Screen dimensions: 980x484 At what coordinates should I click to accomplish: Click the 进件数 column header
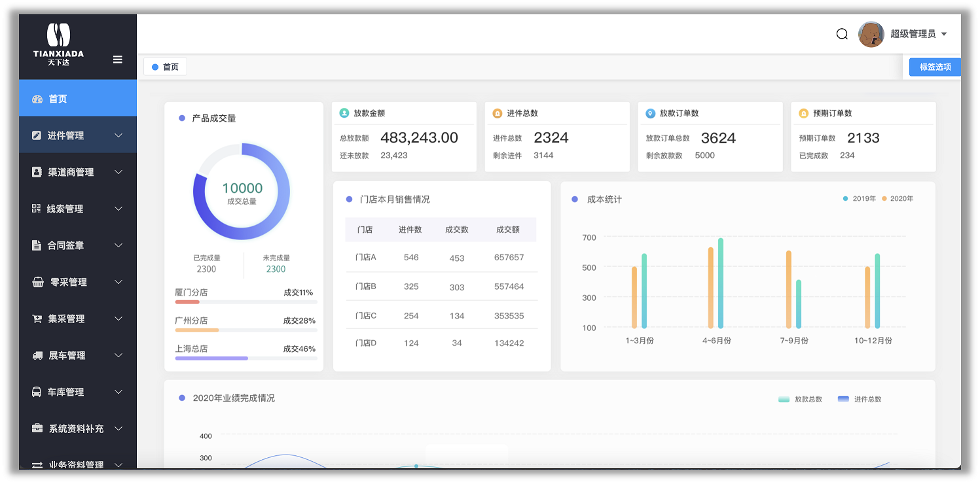tap(410, 230)
